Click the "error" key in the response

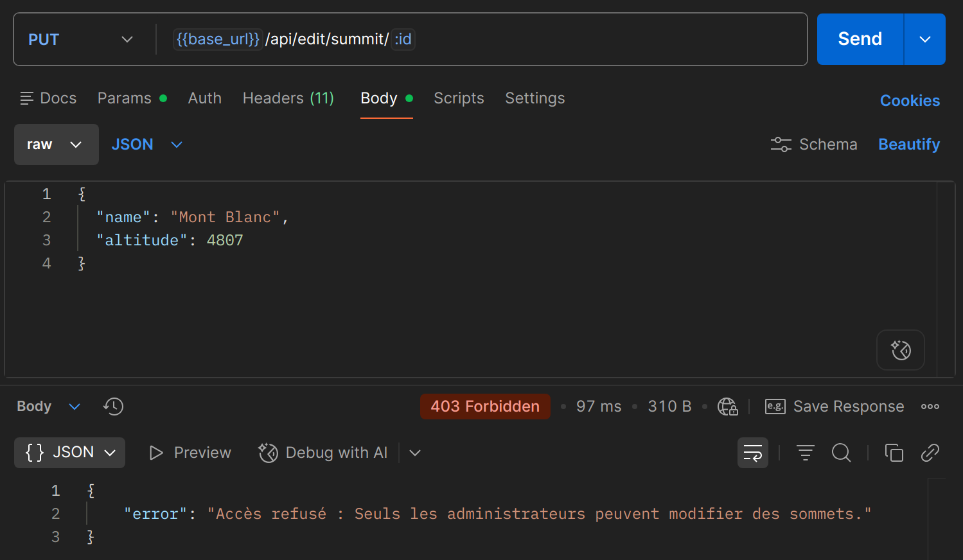point(155,514)
